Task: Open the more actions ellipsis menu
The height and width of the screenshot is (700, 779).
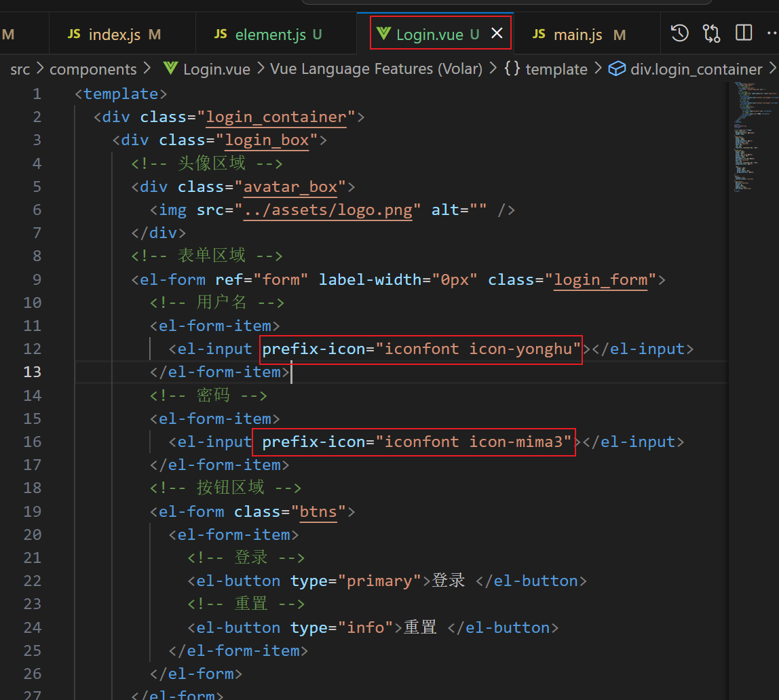Action: click(772, 33)
